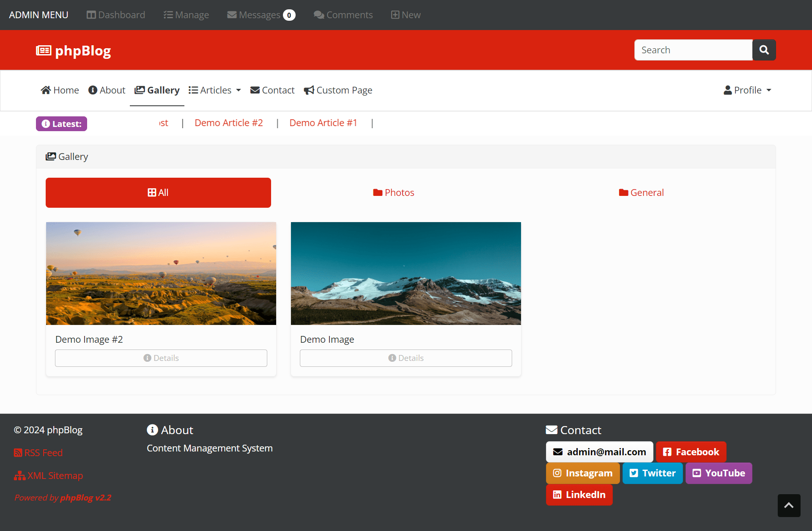The image size is (812, 531).
Task: Click the LinkedIn social button
Action: click(x=579, y=495)
